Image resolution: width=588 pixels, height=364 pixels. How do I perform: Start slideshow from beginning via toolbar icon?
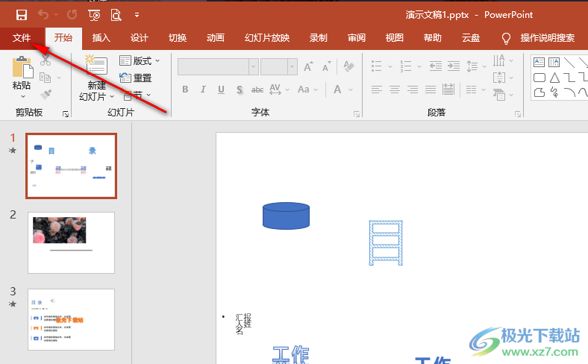[94, 15]
